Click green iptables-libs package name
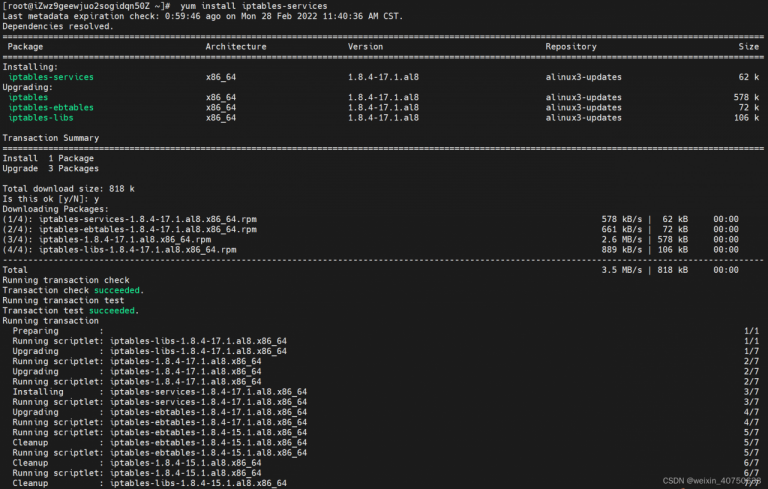768x489 pixels. (x=40, y=117)
